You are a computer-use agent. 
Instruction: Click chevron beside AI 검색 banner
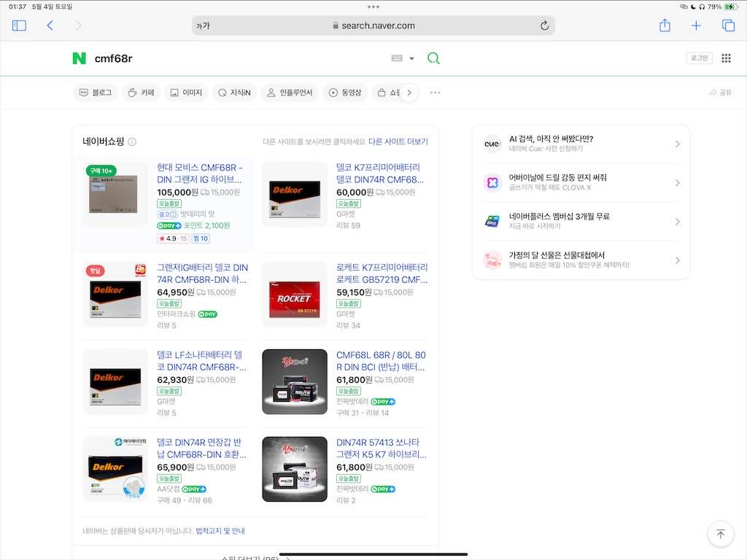[x=678, y=144]
